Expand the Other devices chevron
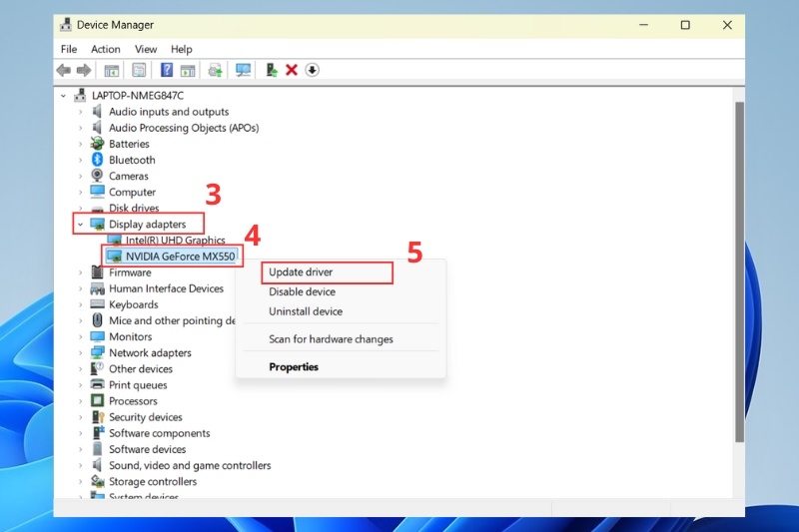 [80, 368]
